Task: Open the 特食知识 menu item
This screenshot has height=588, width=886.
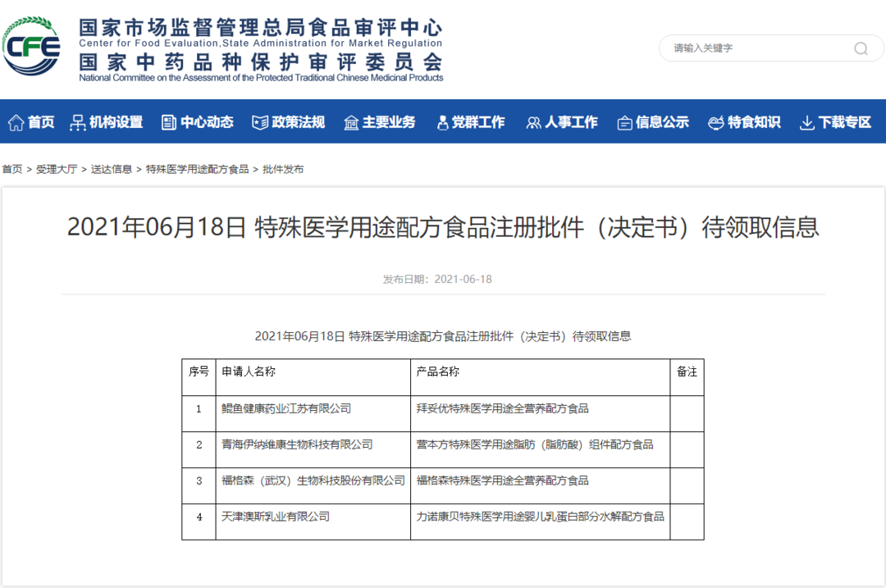Action: point(755,122)
